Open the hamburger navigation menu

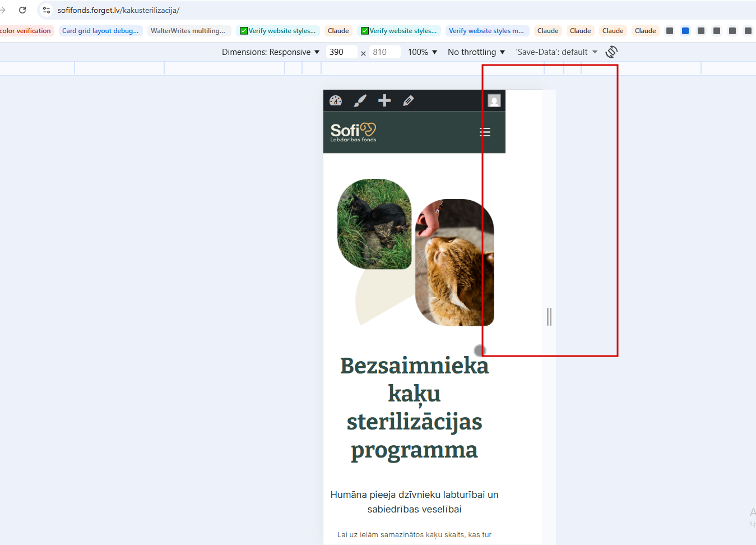(x=485, y=132)
